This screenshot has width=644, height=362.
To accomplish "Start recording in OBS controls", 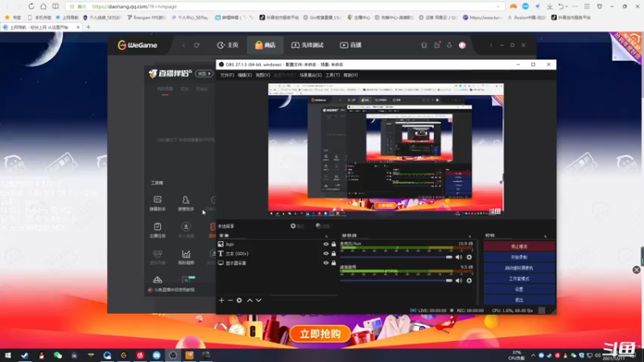I will pos(519,257).
